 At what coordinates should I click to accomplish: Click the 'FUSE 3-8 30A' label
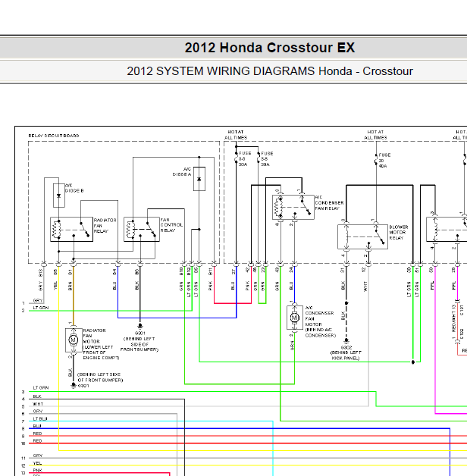266,158
